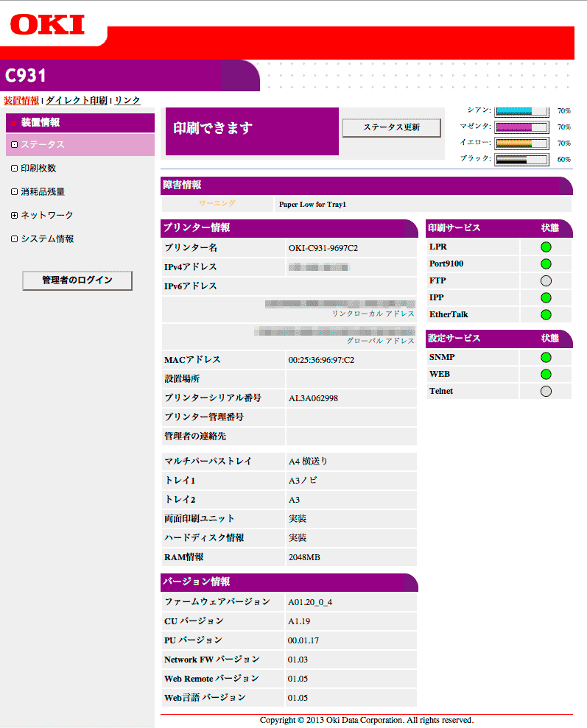Click the A3ノビ tray 1 value
The image size is (587, 728).
303,481
